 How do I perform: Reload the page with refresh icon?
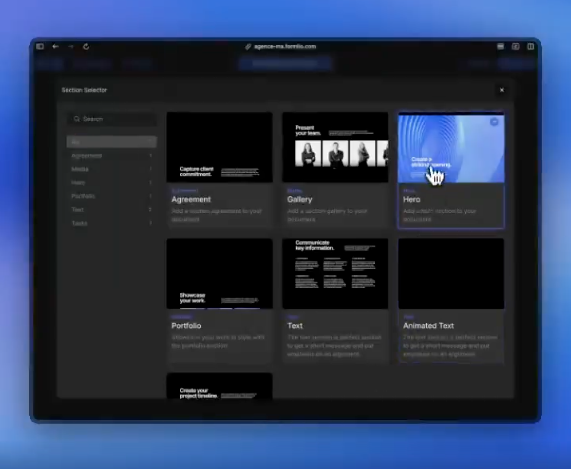tap(86, 46)
